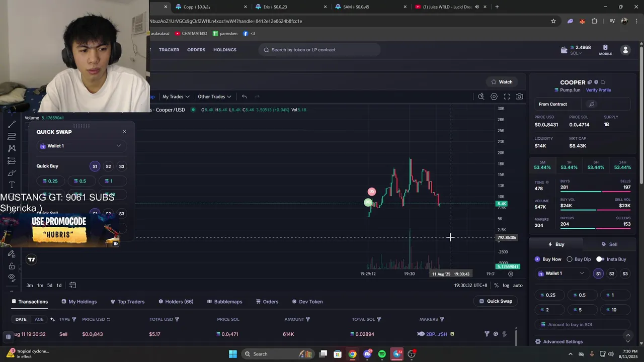This screenshot has width=644, height=362.
Task: Open AMOUNT column filter
Action: click(x=308, y=319)
